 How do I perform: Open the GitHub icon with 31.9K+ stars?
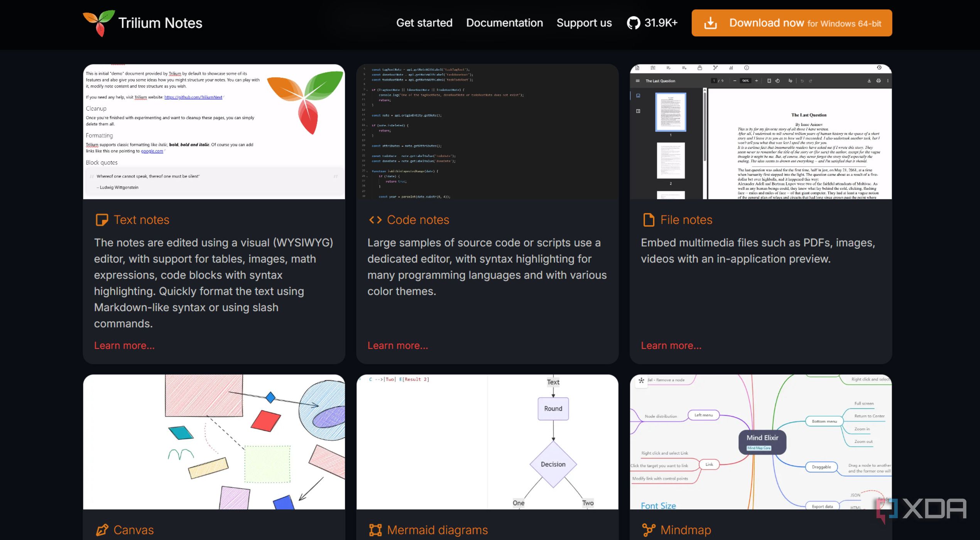633,23
